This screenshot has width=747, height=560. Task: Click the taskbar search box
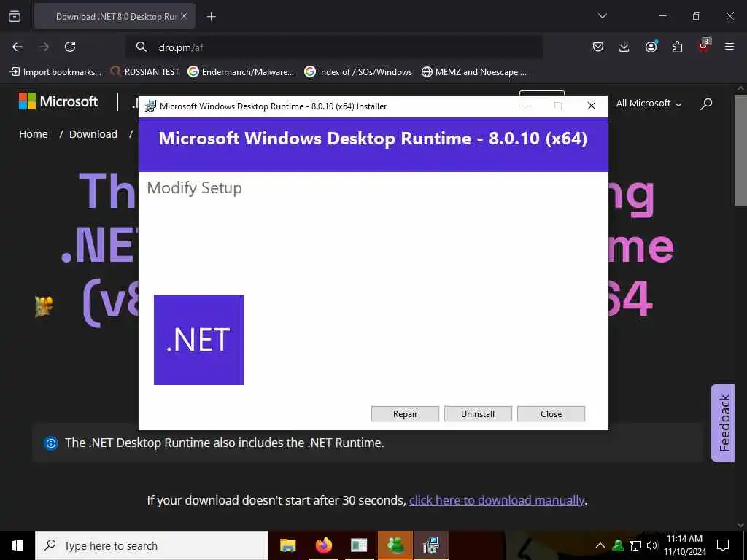pyautogui.click(x=152, y=545)
